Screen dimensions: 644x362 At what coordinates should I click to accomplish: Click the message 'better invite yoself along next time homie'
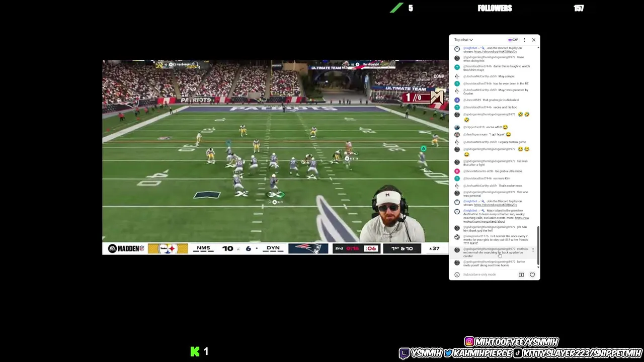[494, 263]
